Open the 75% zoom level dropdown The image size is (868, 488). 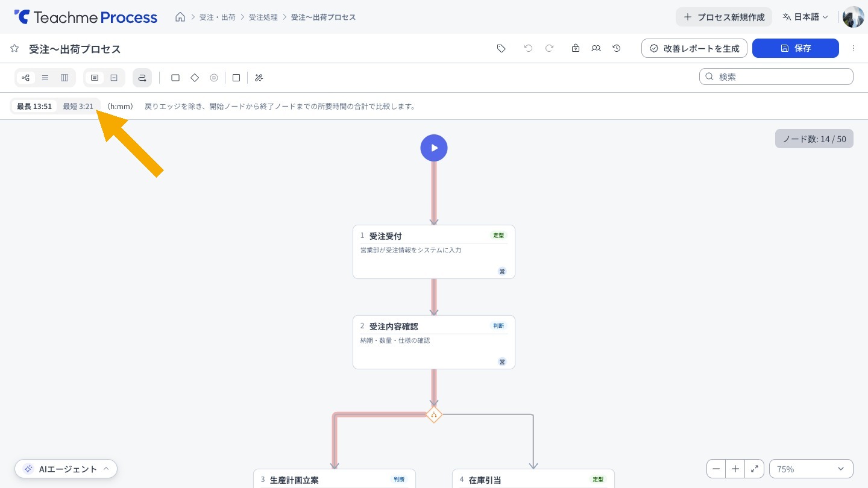pos(811,469)
